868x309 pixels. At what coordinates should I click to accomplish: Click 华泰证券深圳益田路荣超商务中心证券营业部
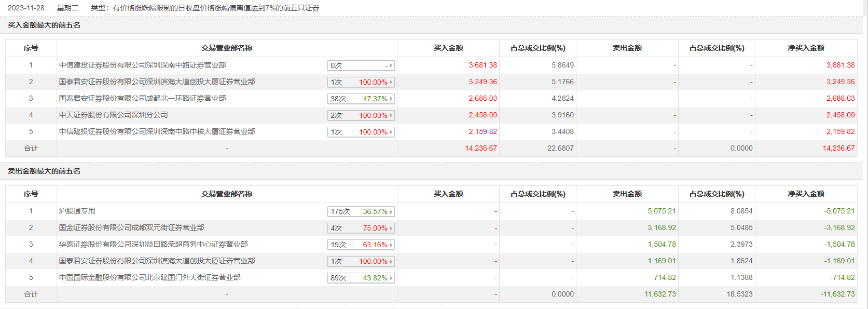coord(154,244)
